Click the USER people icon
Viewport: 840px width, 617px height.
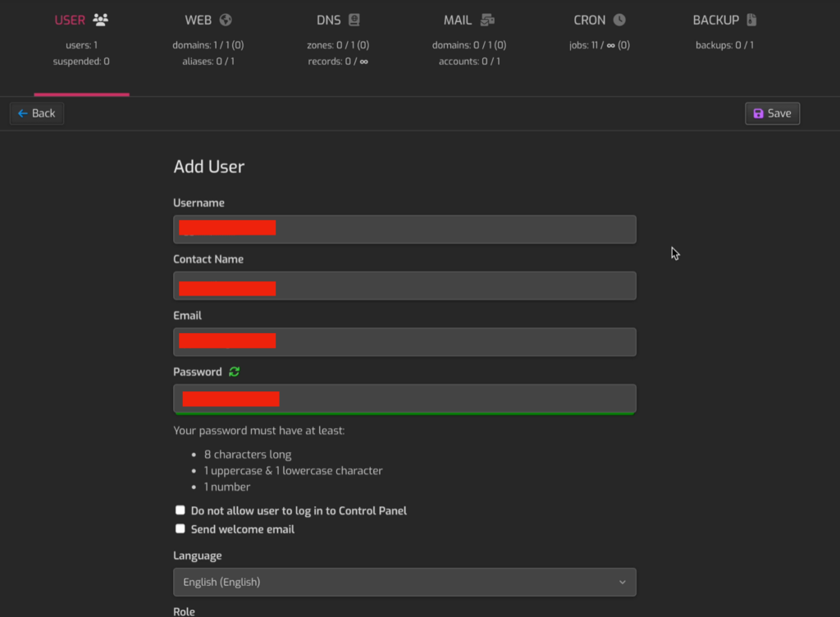click(x=101, y=20)
